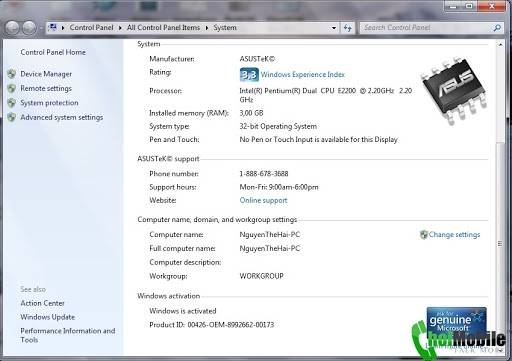
Task: Click the 32-bit Operating System text
Action: tap(278, 126)
